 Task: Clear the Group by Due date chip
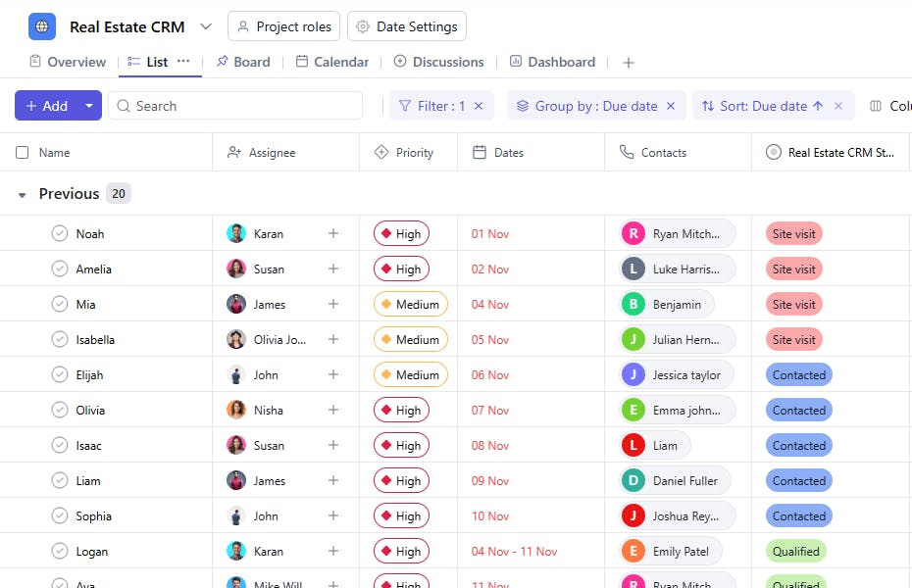coord(671,106)
